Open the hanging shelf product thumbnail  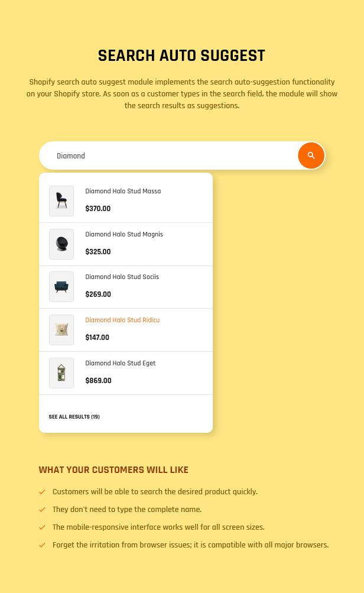tap(61, 373)
